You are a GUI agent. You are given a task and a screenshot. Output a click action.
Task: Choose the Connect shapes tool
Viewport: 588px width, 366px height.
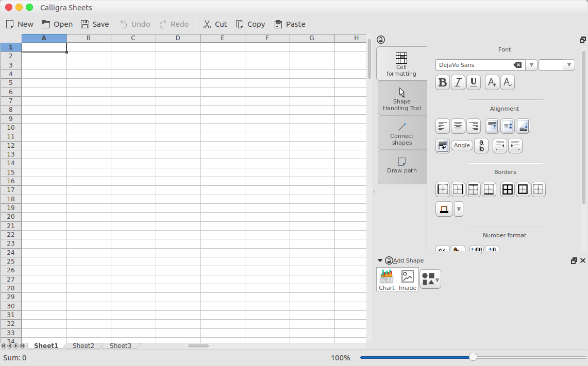click(x=402, y=133)
